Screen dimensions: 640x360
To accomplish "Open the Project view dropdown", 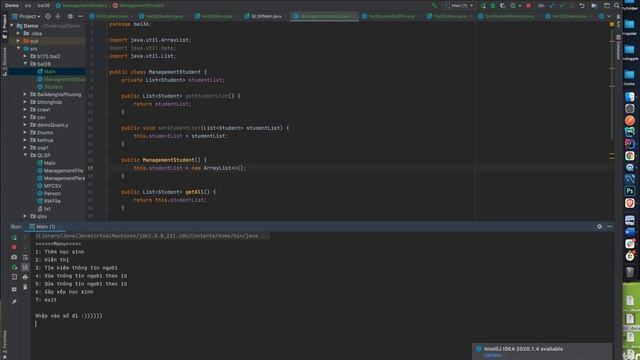I will click(27, 16).
